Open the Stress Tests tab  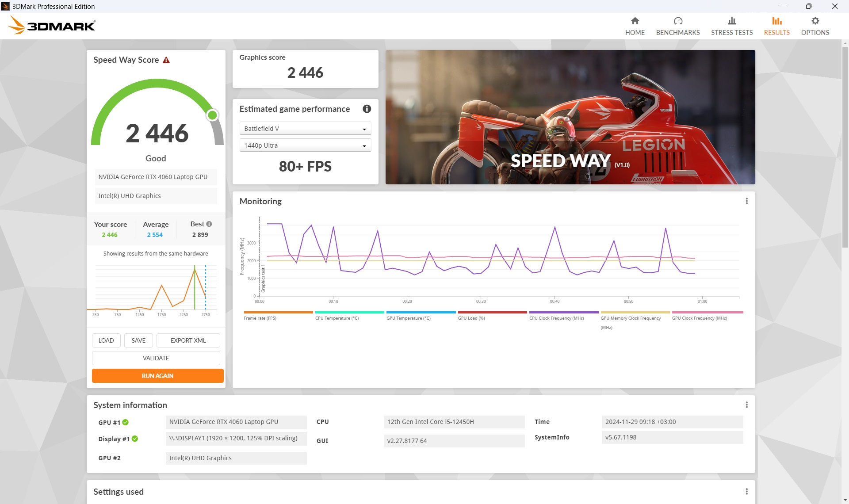(732, 26)
